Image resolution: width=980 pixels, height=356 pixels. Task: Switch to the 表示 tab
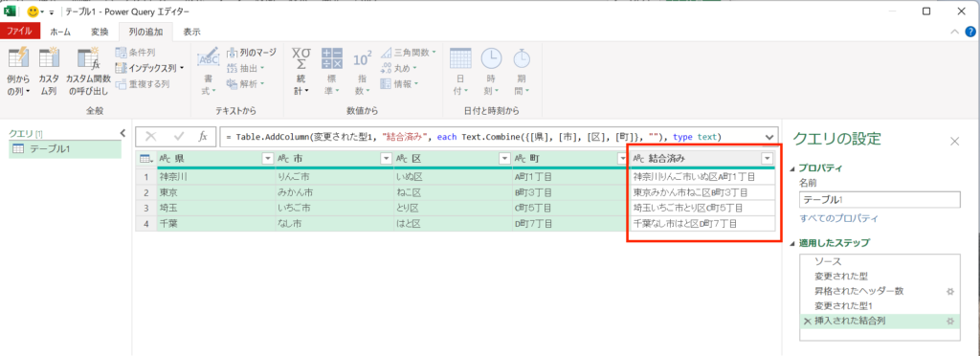(x=191, y=32)
